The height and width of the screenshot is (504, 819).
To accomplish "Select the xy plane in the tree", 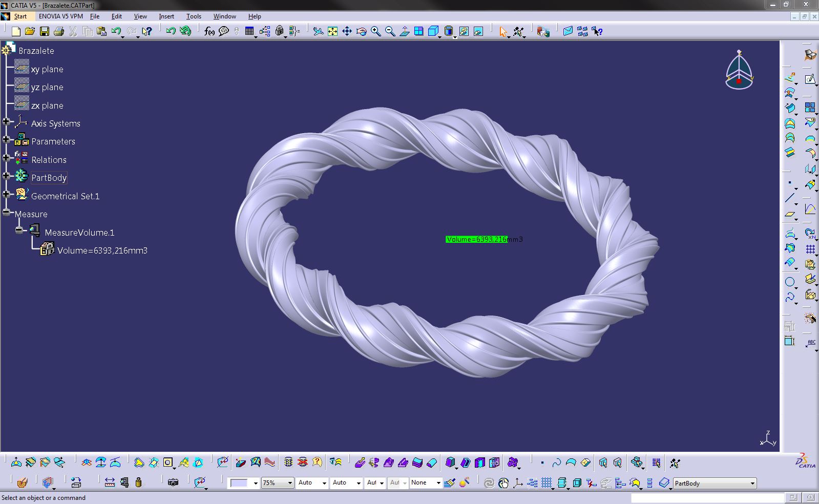I will tap(47, 69).
